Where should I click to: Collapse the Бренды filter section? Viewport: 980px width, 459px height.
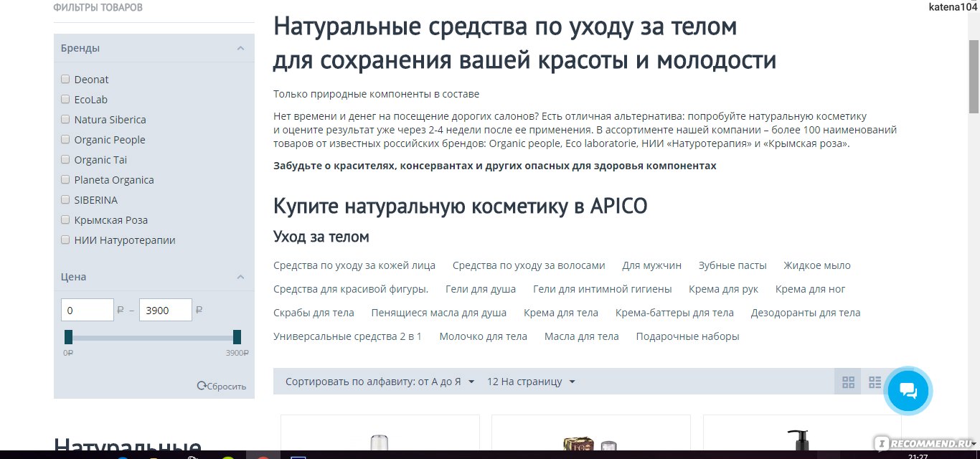tap(240, 48)
